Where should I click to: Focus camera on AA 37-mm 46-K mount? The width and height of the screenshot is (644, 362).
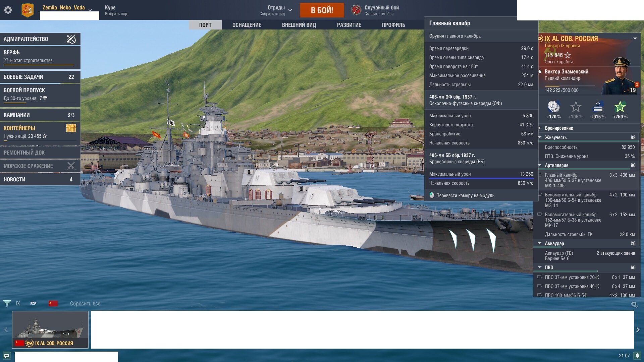540,286
